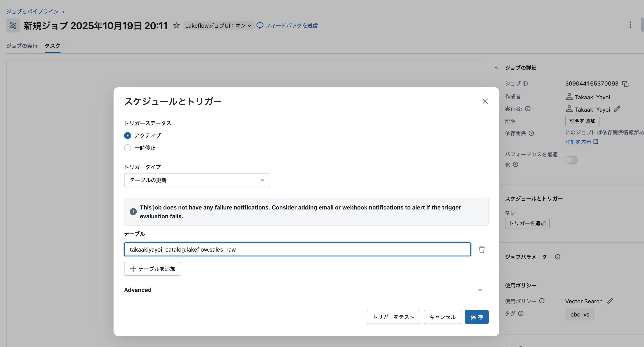Click the 保存 button to save trigger

coord(477,317)
